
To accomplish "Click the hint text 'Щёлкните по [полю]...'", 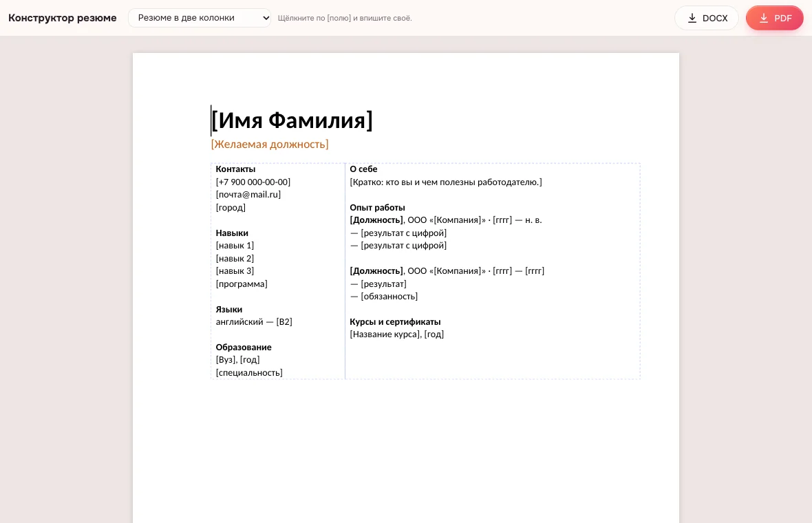I will click(345, 18).
